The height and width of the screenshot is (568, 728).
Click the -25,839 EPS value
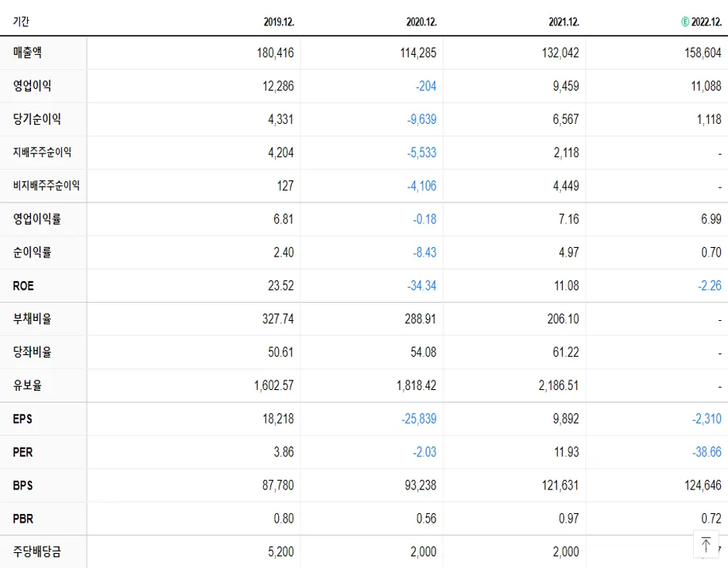[x=420, y=419]
